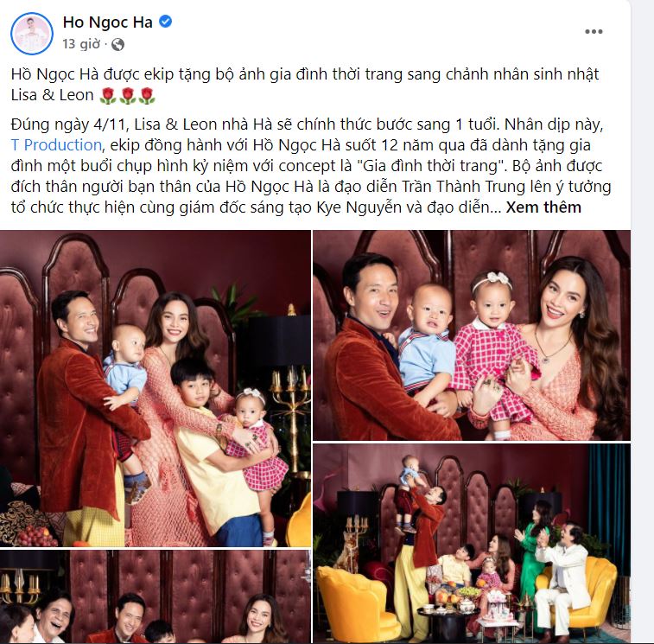Click the public globe privacy icon

point(118,44)
